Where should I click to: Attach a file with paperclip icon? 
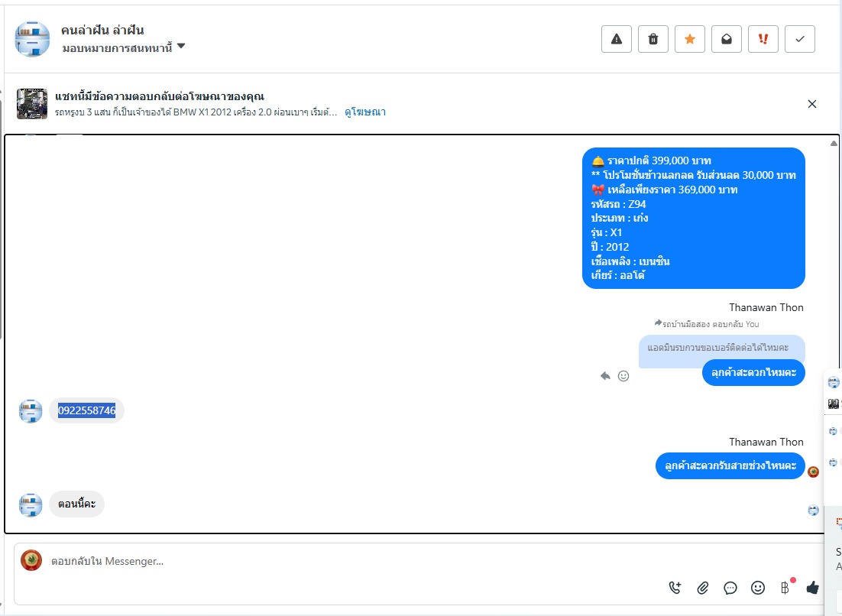point(702,588)
